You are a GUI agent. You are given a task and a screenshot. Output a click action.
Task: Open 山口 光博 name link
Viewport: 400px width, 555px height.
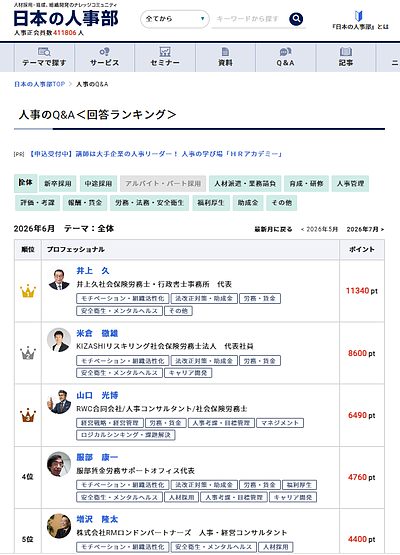click(x=97, y=395)
